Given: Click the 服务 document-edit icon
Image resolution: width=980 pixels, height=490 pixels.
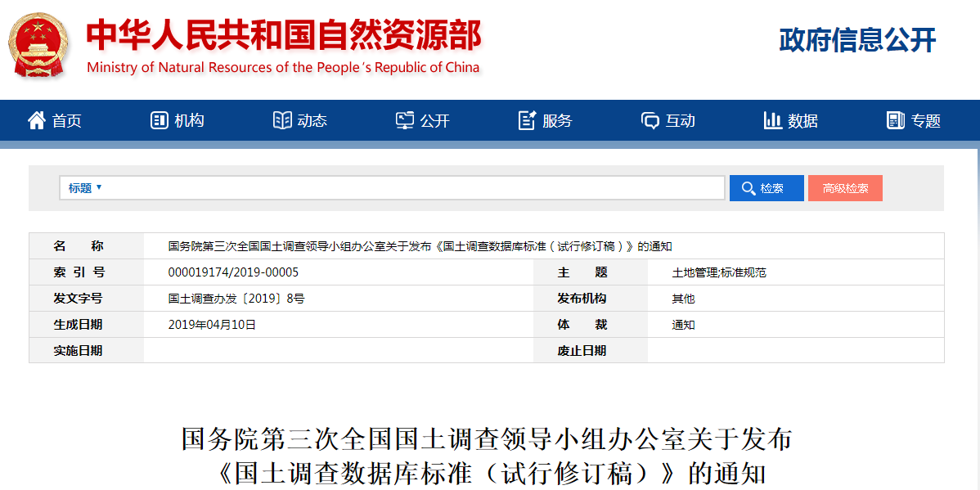Looking at the screenshot, I should point(528,120).
